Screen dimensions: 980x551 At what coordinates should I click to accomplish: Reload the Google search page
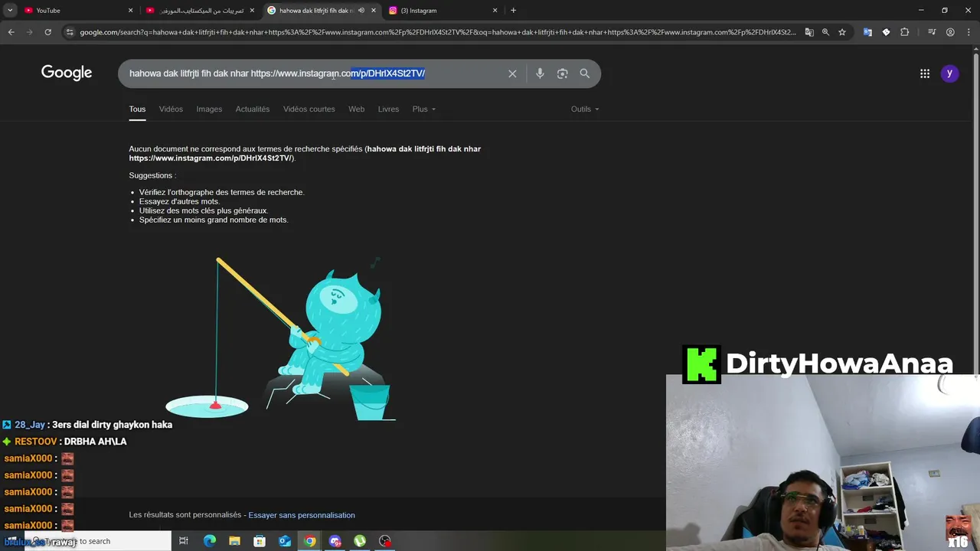click(x=47, y=32)
